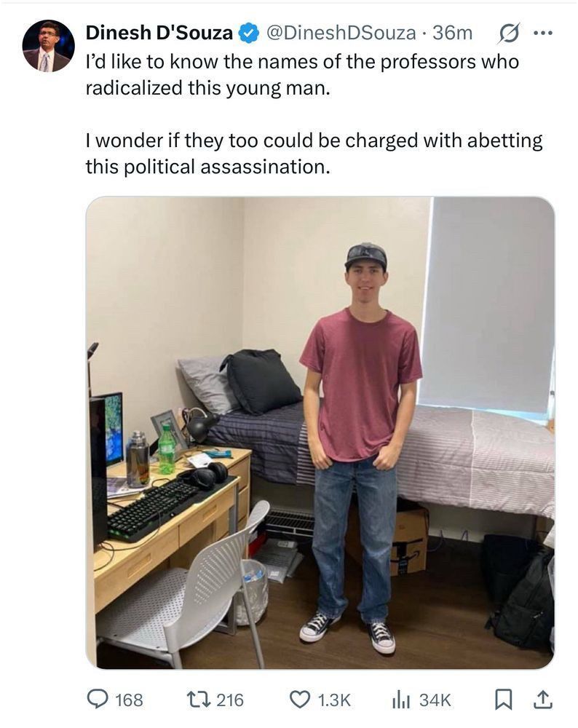This screenshot has width=578, height=728.
Task: Toggle the like heart icon
Action: click(300, 700)
